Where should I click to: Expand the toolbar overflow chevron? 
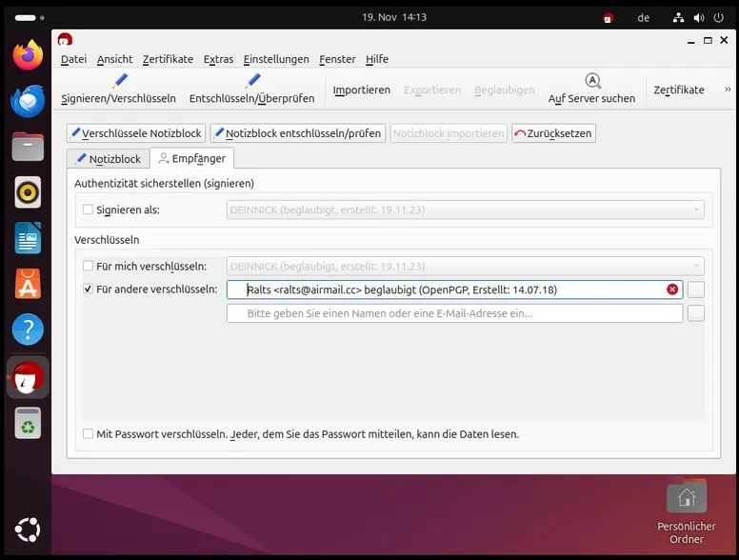point(728,90)
